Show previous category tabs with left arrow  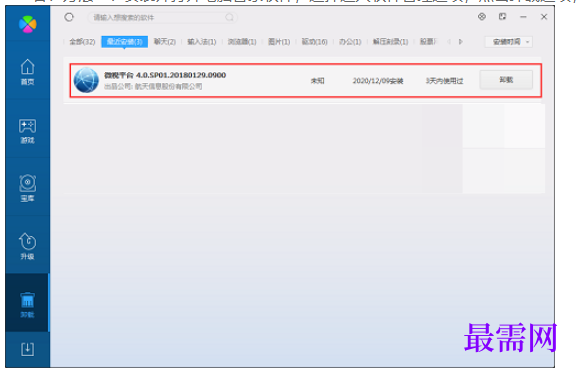click(x=449, y=42)
